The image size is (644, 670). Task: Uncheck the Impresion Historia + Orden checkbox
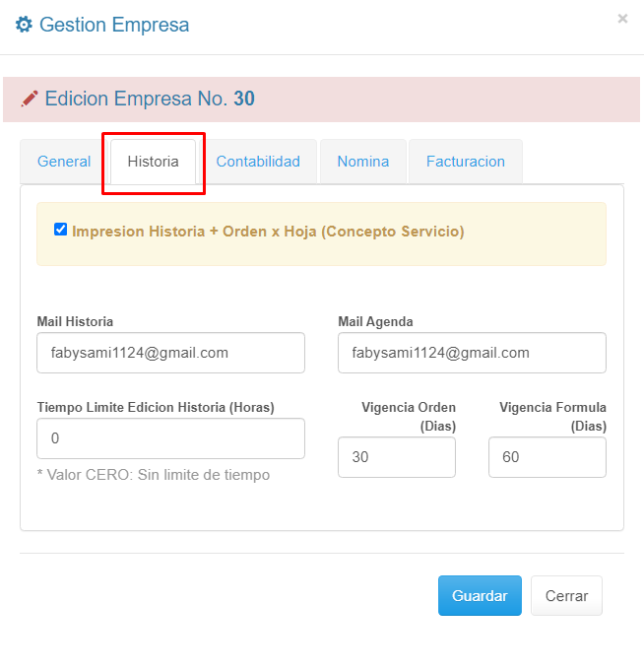61,230
